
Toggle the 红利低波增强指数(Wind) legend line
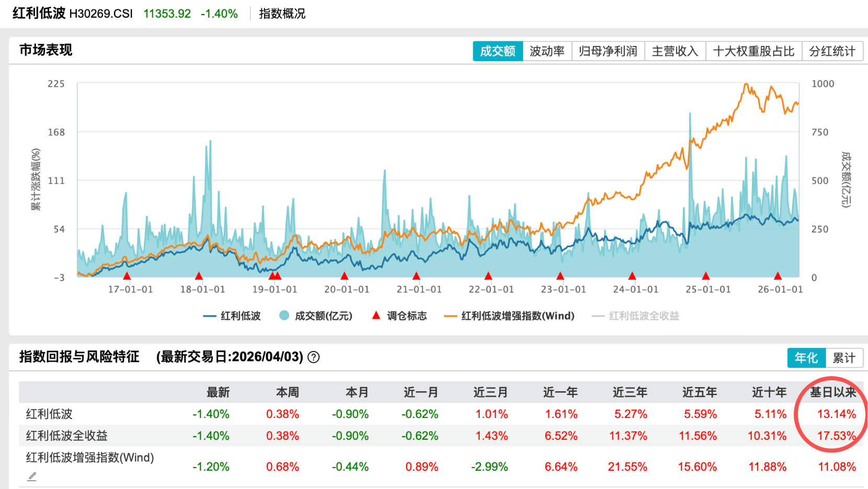[509, 316]
